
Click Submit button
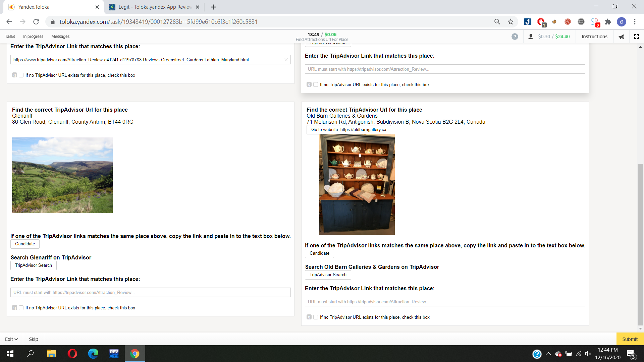tap(630, 339)
